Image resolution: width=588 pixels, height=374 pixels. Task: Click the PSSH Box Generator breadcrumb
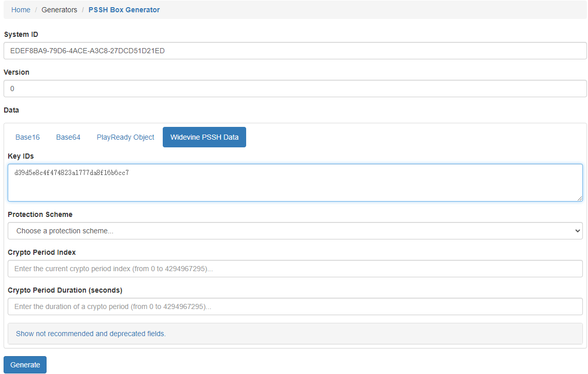(124, 10)
